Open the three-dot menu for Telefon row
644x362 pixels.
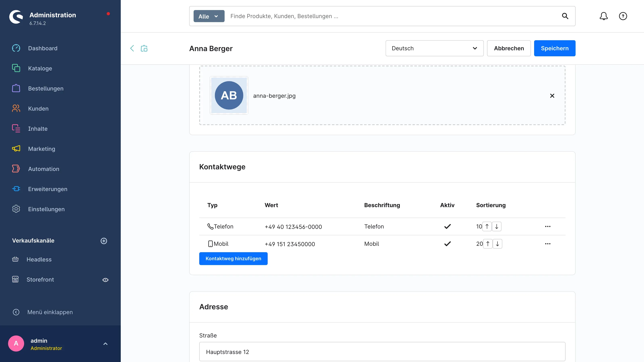click(x=547, y=226)
